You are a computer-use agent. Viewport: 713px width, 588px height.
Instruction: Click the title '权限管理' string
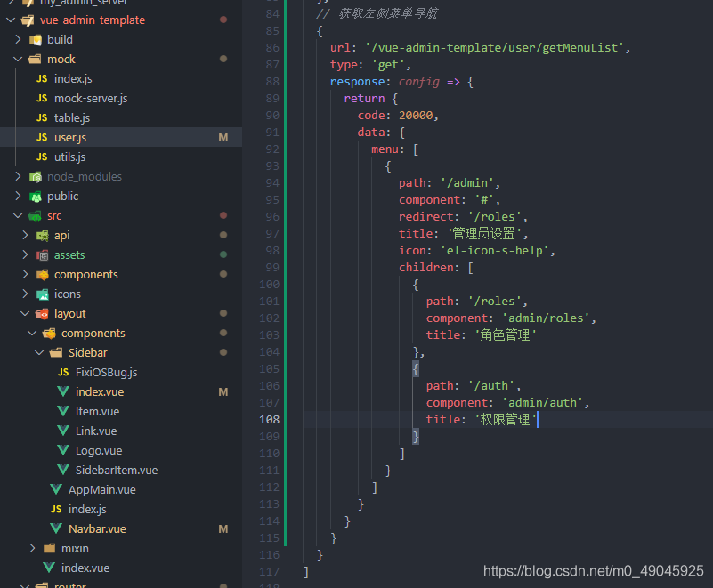506,419
